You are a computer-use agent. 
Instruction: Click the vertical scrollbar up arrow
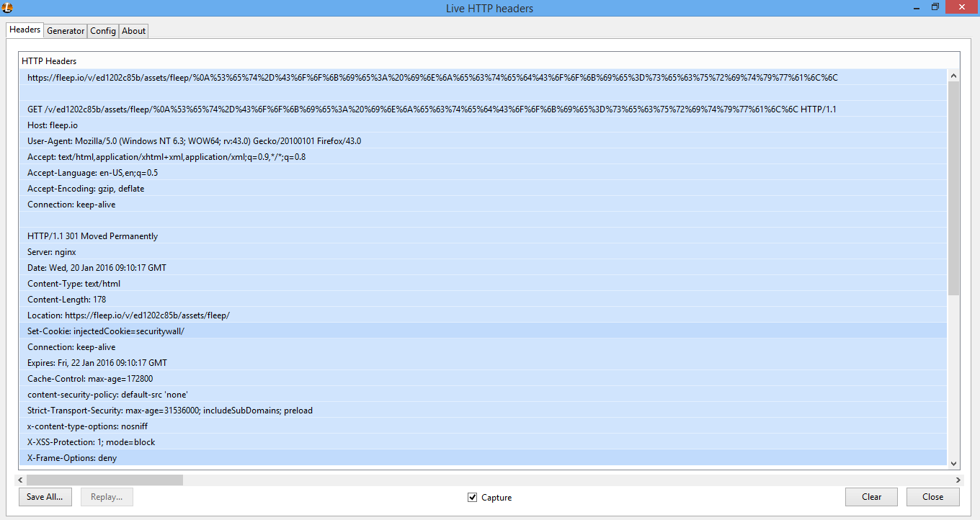(x=953, y=76)
